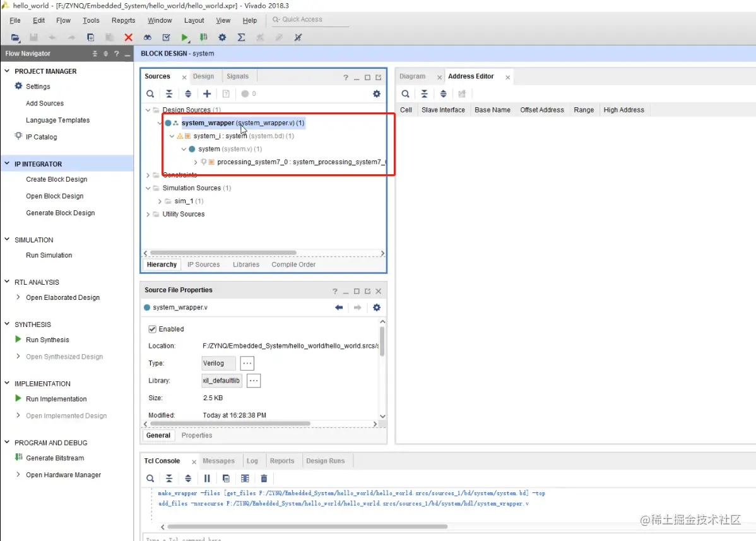The height and width of the screenshot is (541, 756).
Task: Click the Generate Bitstream toolbar icon
Action: coord(203,38)
